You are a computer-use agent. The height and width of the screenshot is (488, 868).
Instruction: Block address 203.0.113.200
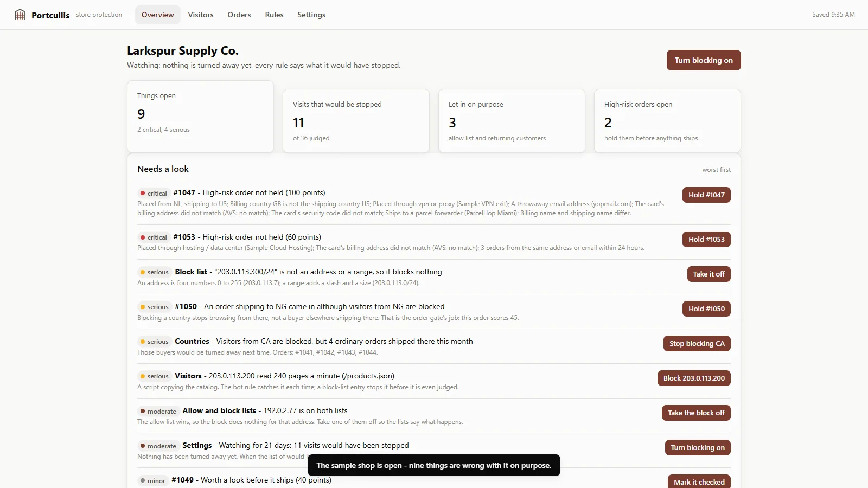click(694, 378)
